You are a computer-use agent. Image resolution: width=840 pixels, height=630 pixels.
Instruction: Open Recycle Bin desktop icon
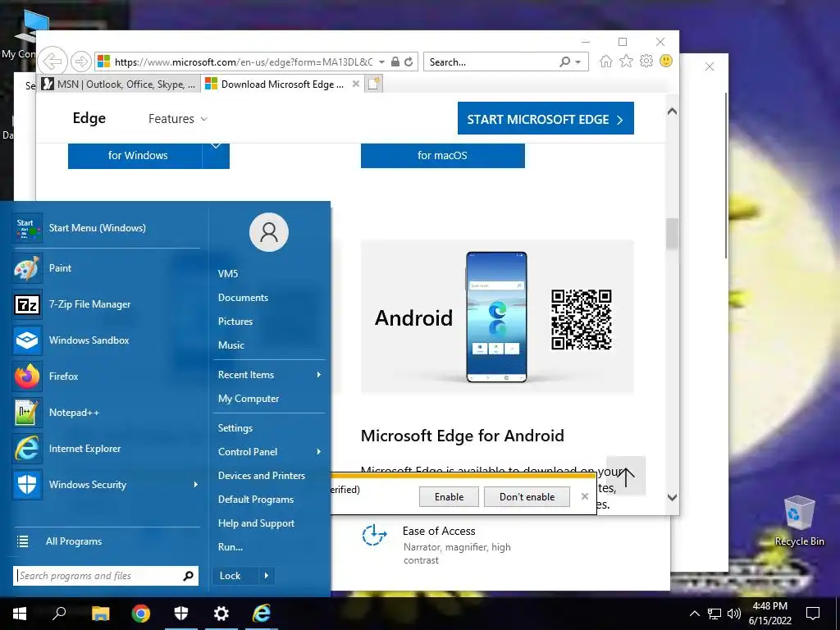tap(799, 521)
